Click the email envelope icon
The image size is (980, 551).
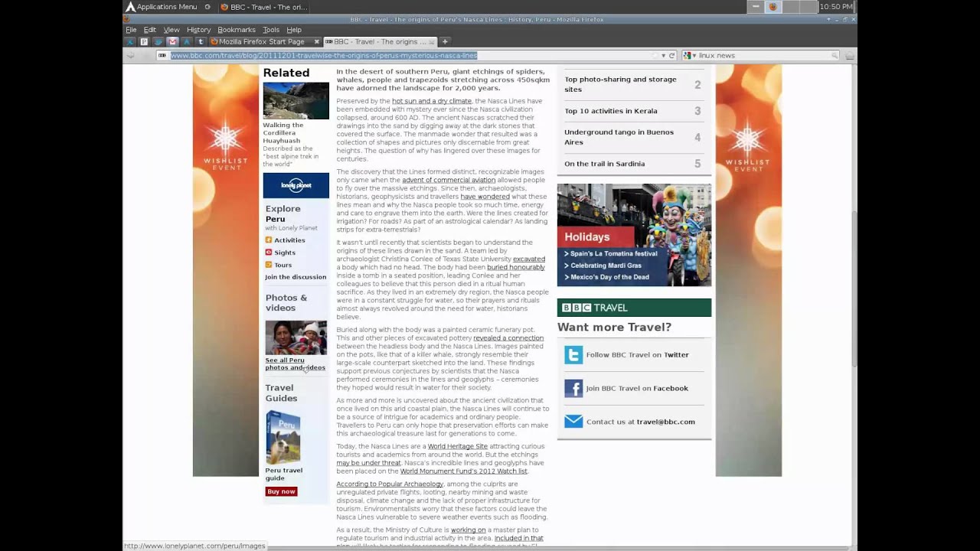(573, 422)
